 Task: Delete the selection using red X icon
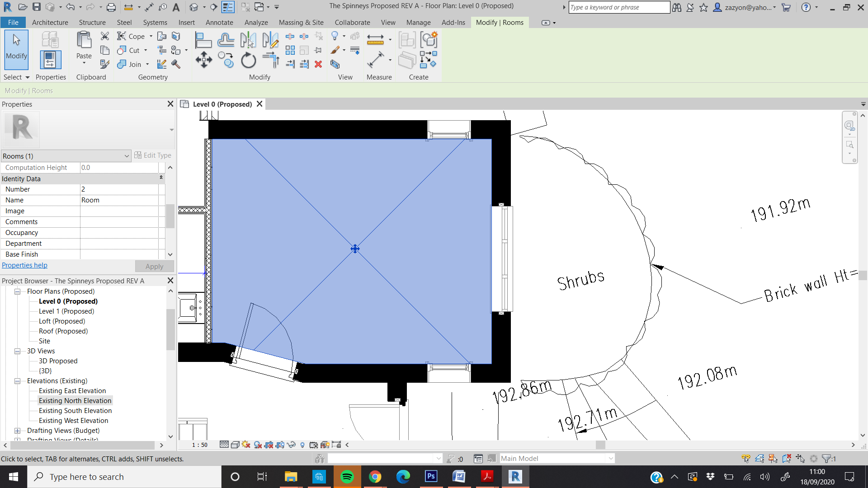click(319, 65)
